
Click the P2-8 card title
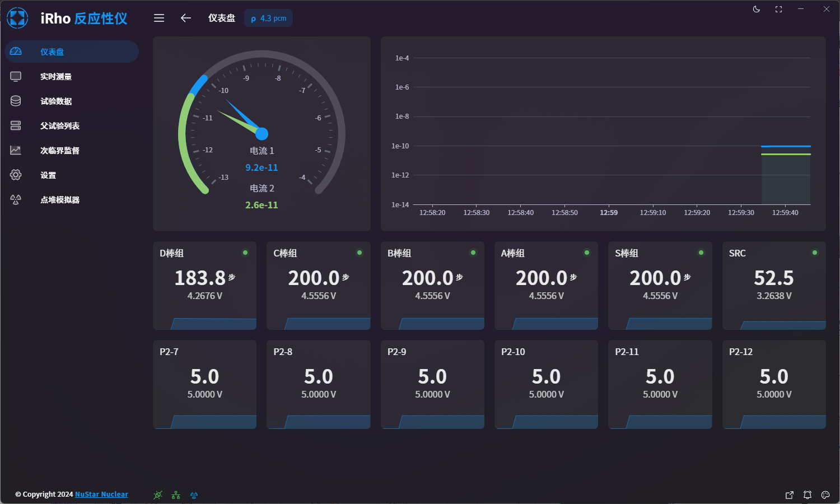point(283,352)
